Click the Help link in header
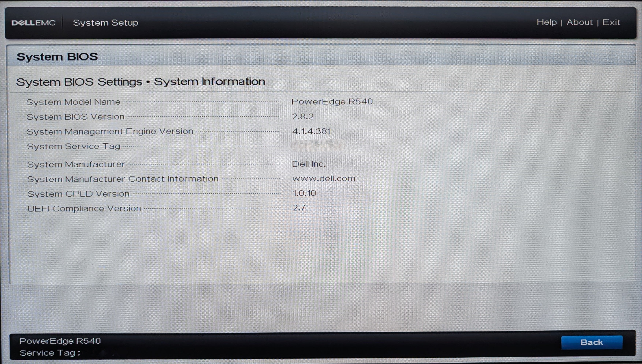This screenshot has height=364, width=642. [x=546, y=23]
